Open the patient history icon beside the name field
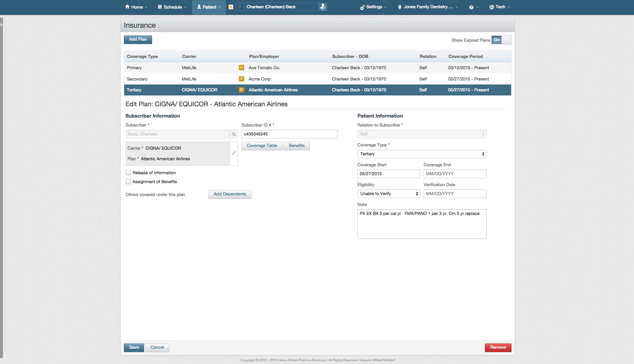The image size is (634, 364). [x=323, y=7]
